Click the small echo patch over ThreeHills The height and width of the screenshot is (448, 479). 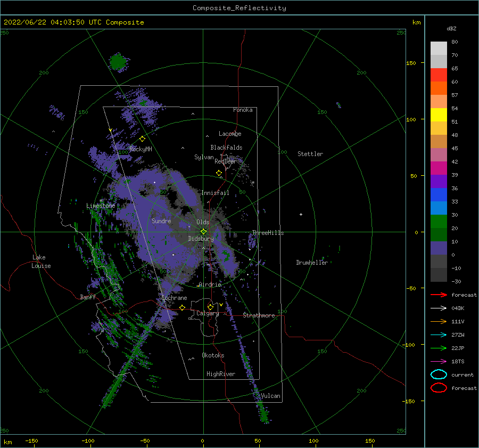tap(252, 240)
